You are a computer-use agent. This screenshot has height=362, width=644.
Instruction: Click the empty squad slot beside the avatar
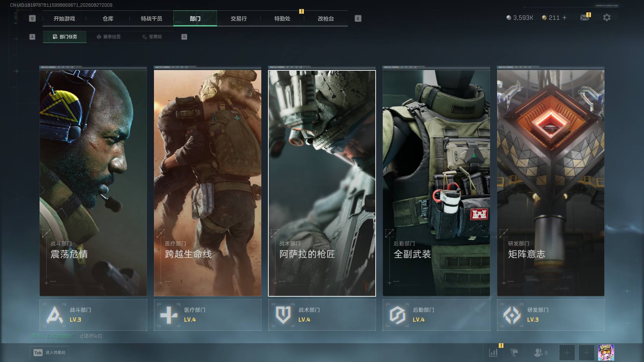click(586, 353)
